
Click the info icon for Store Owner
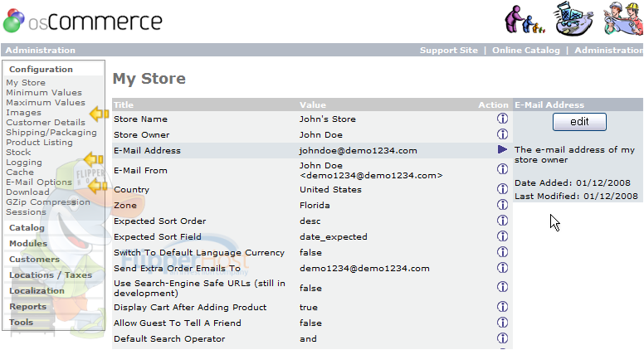click(x=502, y=134)
